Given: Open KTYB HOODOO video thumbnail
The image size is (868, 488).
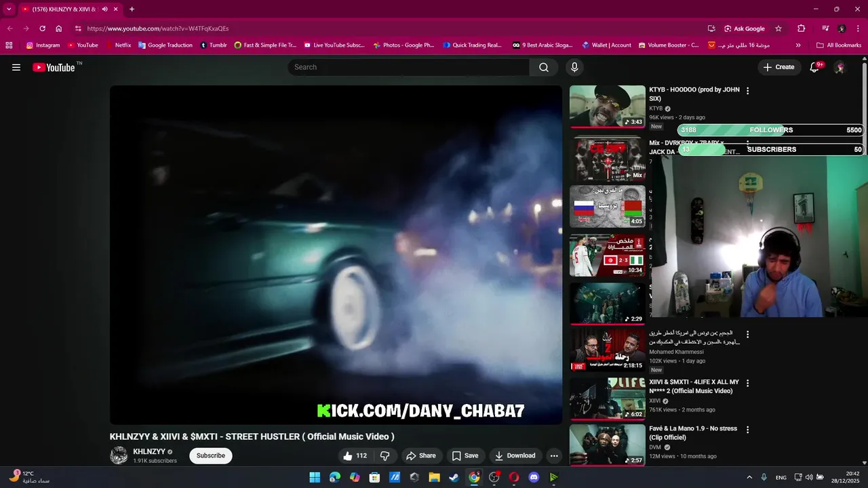Looking at the screenshot, I should click(608, 106).
